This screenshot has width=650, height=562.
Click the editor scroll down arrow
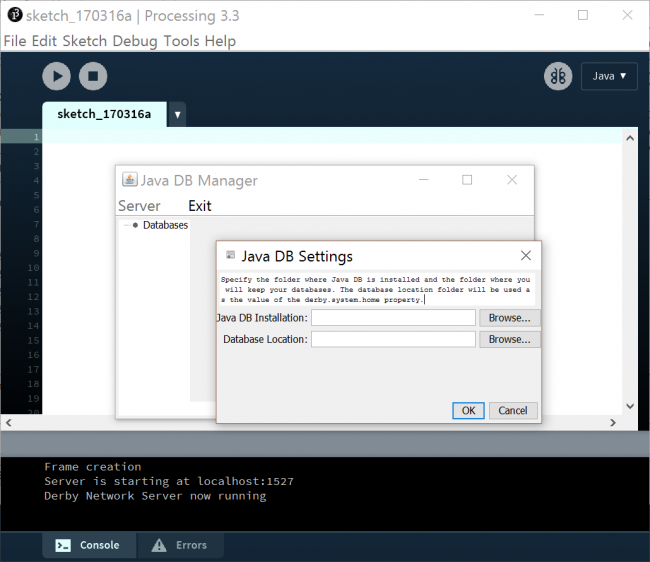(630, 406)
